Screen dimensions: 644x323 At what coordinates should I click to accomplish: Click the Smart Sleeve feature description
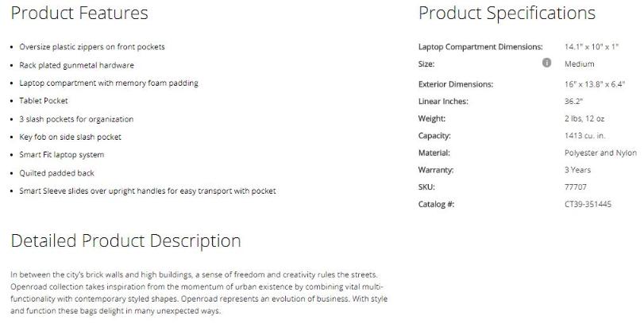pos(148,190)
